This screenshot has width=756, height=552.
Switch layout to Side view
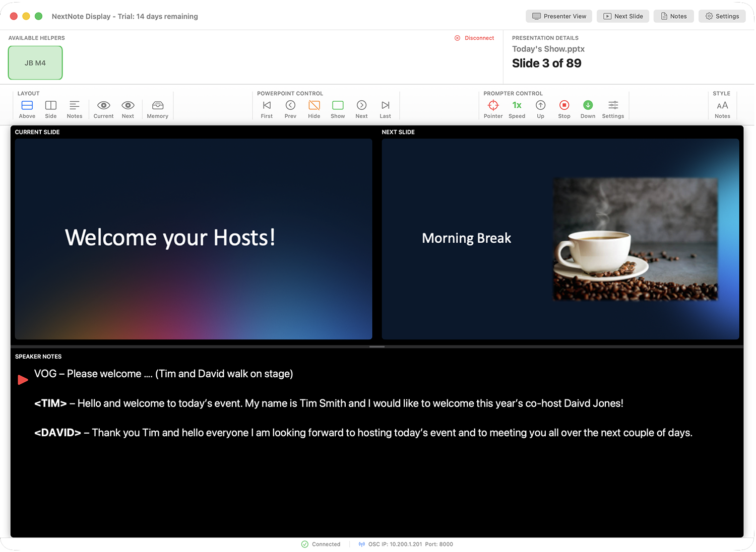click(x=50, y=108)
